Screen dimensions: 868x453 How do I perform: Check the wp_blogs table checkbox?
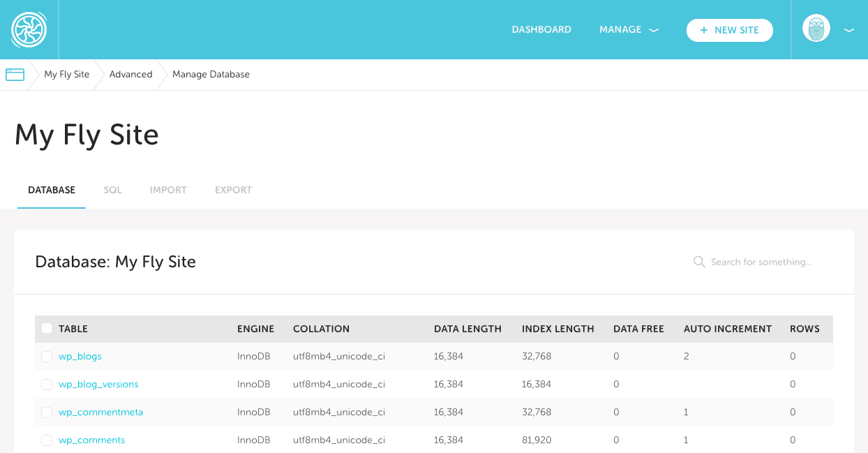[x=47, y=357]
